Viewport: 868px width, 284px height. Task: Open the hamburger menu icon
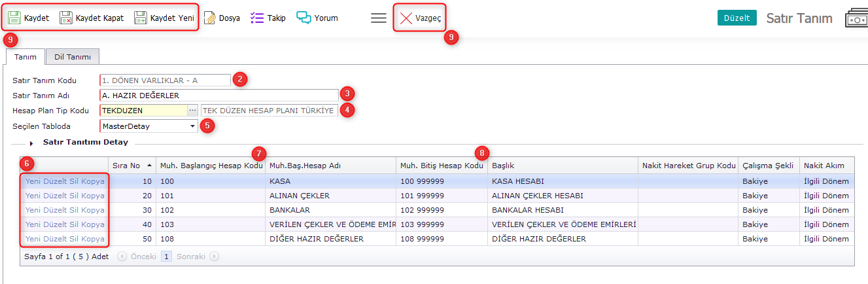pyautogui.click(x=379, y=18)
